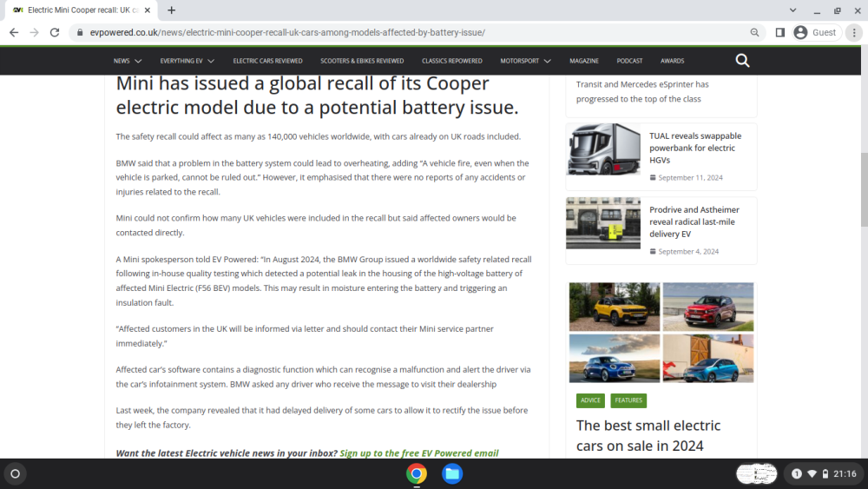The image size is (868, 489).
Task: Sign up to free EV Powered email
Action: click(x=418, y=453)
